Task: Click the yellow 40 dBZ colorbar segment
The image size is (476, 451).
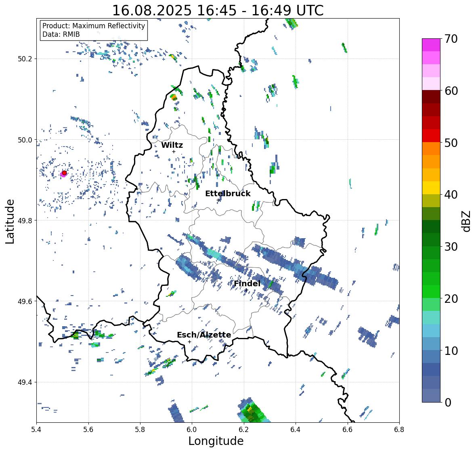Action: [431, 188]
